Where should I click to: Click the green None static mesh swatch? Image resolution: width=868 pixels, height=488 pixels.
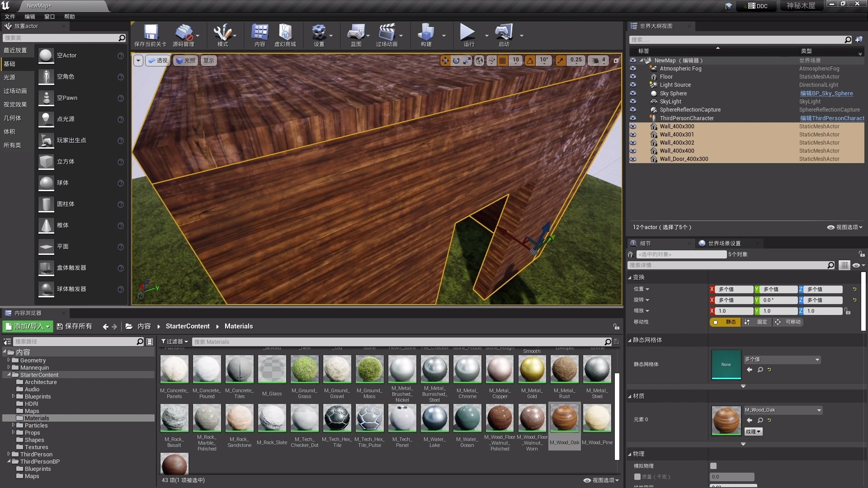(x=725, y=365)
